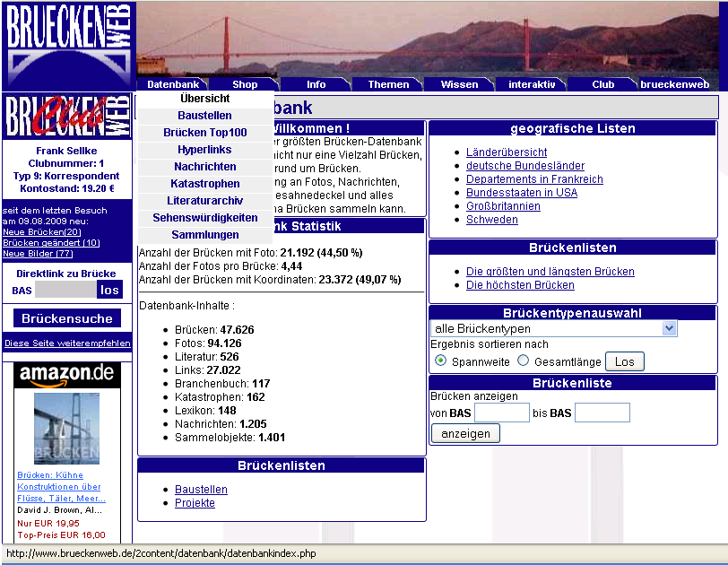The width and height of the screenshot is (728, 565).
Task: Click 'Fotos: 94.126' statistic text
Action: pos(208,343)
